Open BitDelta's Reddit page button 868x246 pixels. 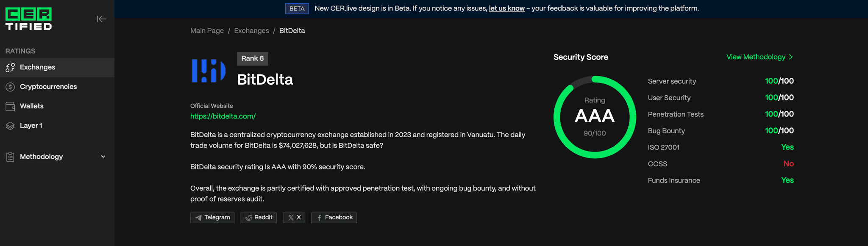click(x=259, y=218)
